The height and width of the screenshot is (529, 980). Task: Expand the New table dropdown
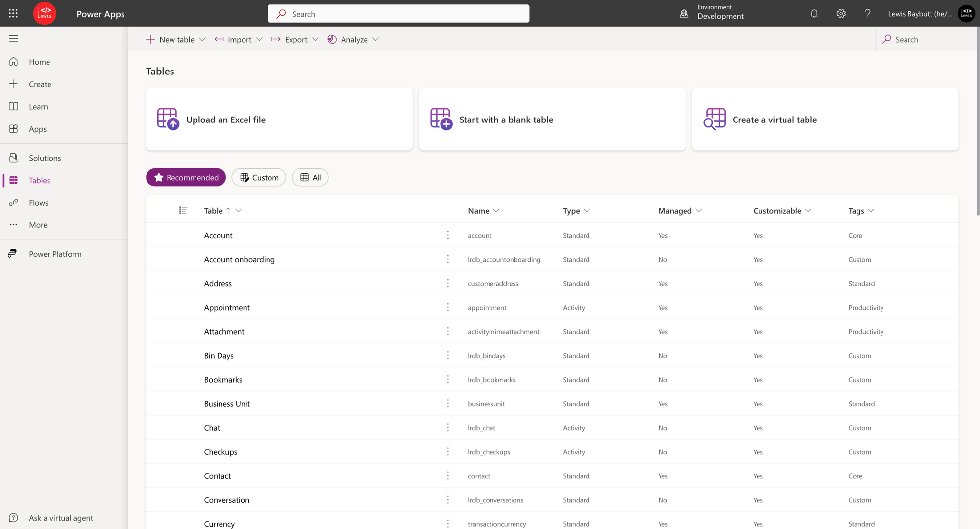(202, 39)
